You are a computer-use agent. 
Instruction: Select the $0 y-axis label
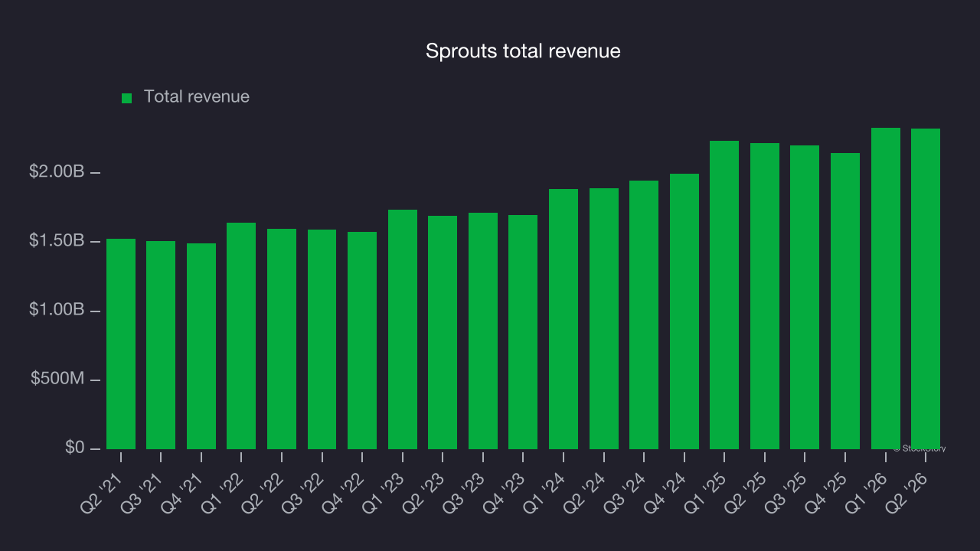pos(75,448)
